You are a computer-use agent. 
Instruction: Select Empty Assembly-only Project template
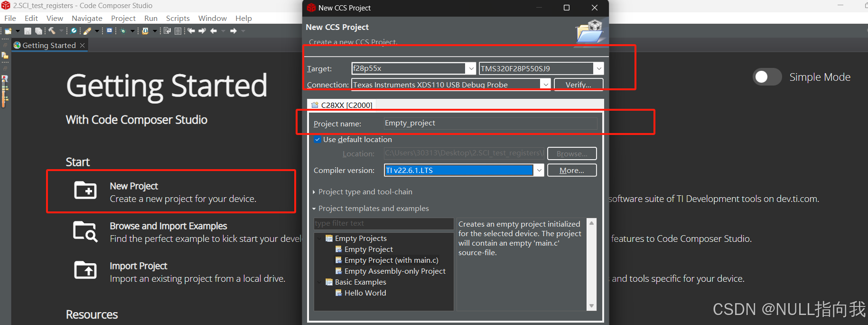tap(395, 271)
